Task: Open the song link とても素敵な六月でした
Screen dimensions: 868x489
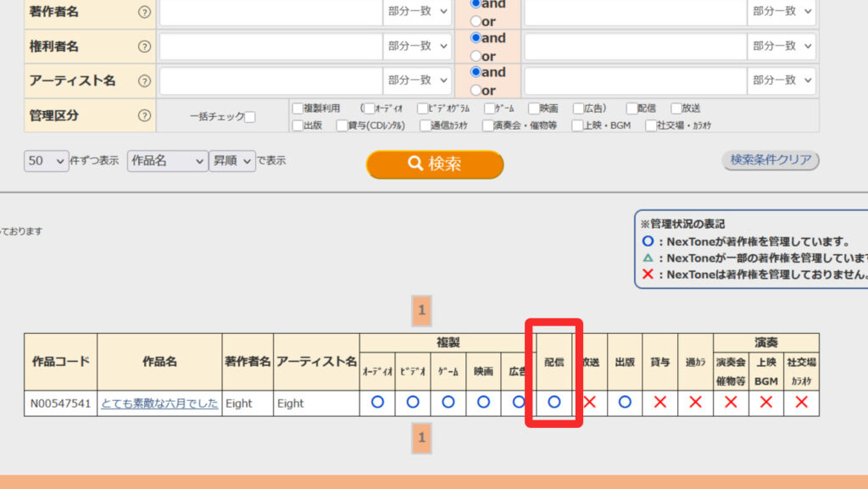Action: 159,403
